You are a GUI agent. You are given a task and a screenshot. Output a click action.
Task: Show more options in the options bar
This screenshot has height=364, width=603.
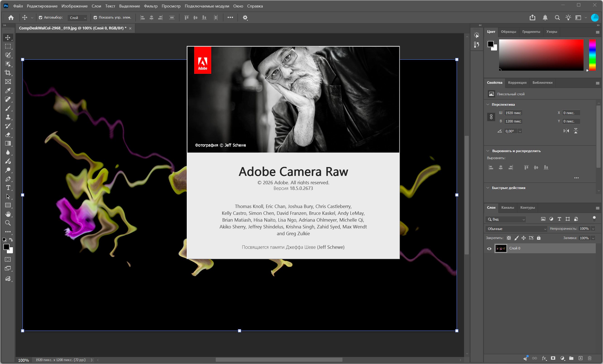point(230,17)
